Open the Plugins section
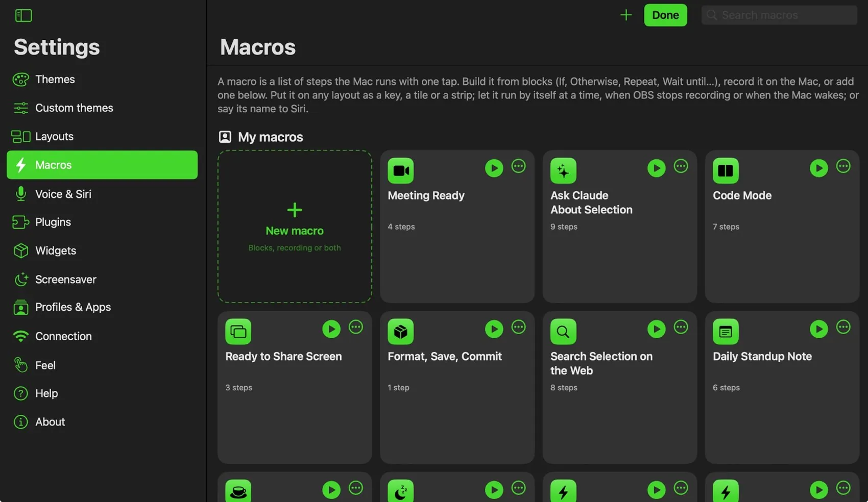The image size is (868, 502). coord(102,222)
